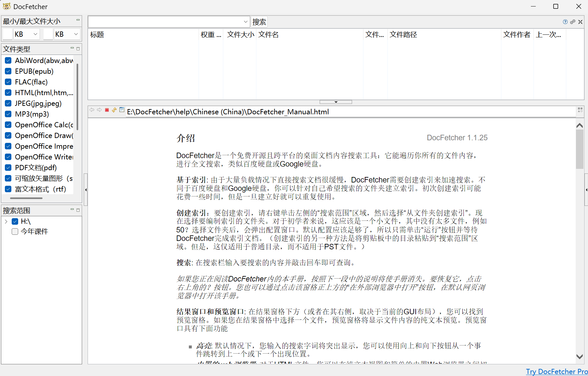Click the maximum file size input field

pos(48,34)
